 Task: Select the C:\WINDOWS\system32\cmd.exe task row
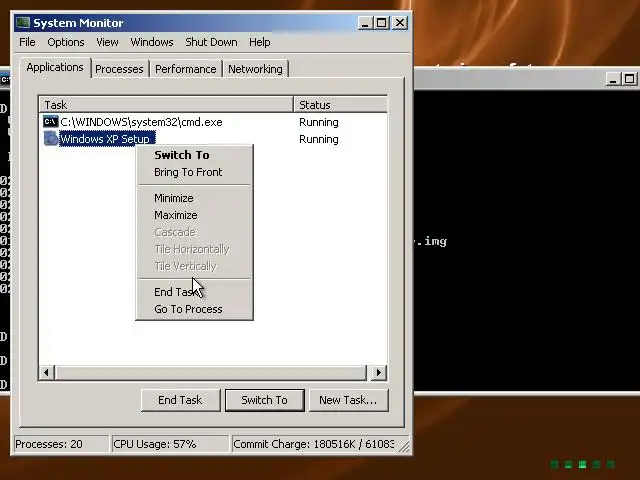(213, 122)
